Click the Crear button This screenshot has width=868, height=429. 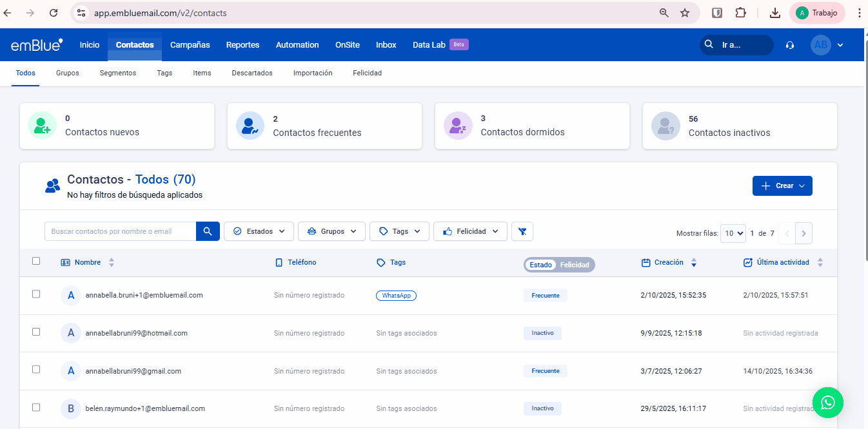[x=782, y=186]
